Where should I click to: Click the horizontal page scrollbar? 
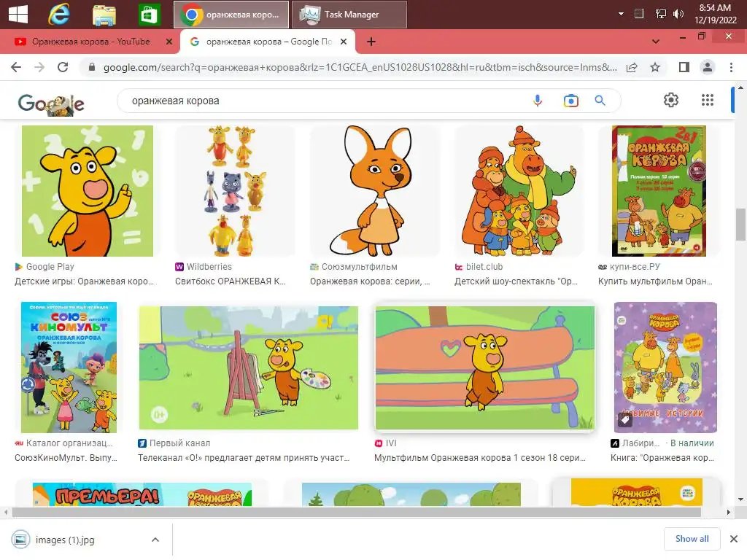pyautogui.click(x=356, y=513)
